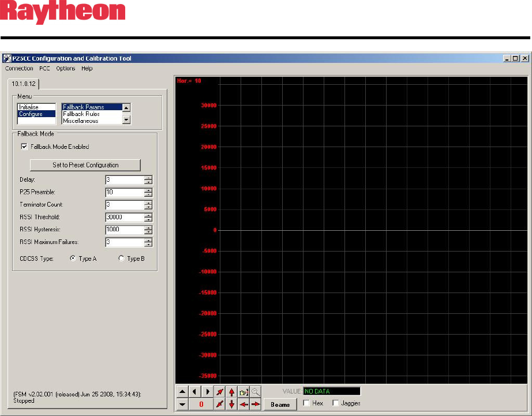
Task: Click the Beams button
Action: pyautogui.click(x=280, y=404)
